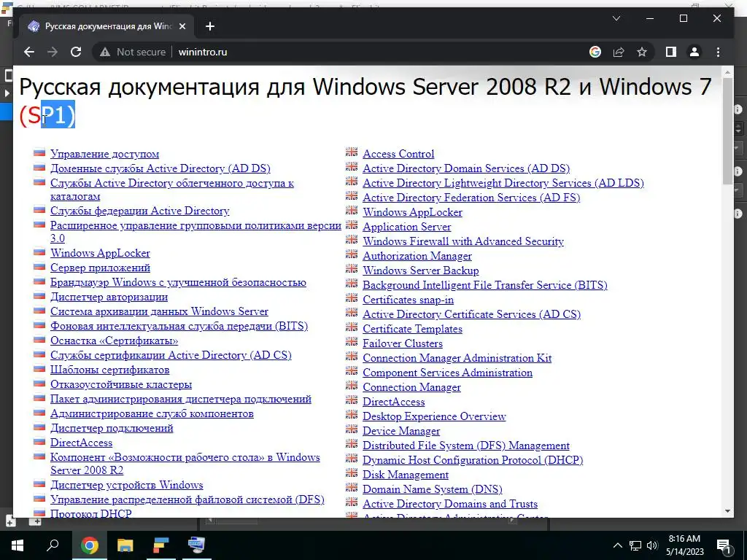Open the Шаблоны сертификатов link
747x560 pixels.
110,370
